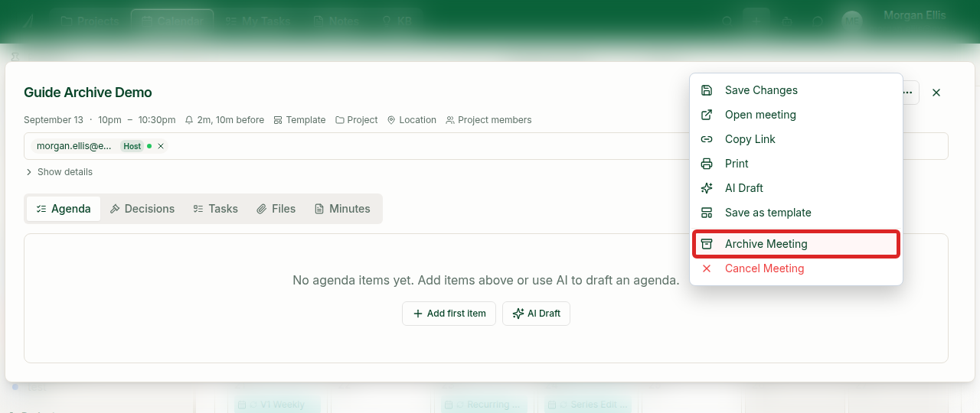Open the three-dots more options button
Image resolution: width=980 pixels, height=413 pixels.
(909, 93)
